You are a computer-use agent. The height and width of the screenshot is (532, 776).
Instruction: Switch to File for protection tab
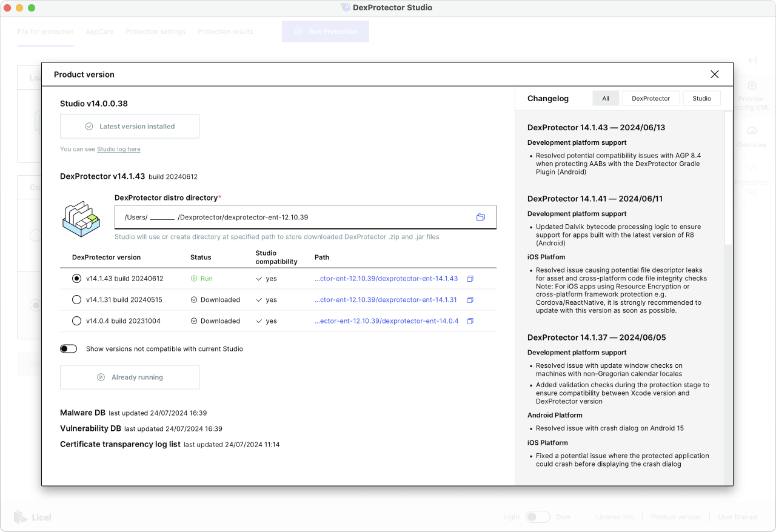point(45,32)
